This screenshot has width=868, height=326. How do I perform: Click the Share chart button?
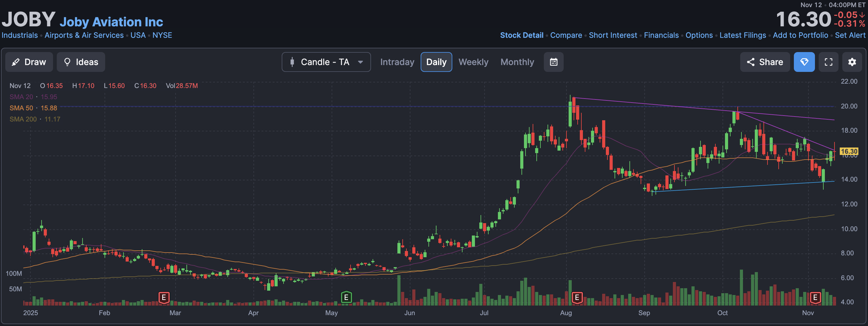point(765,62)
